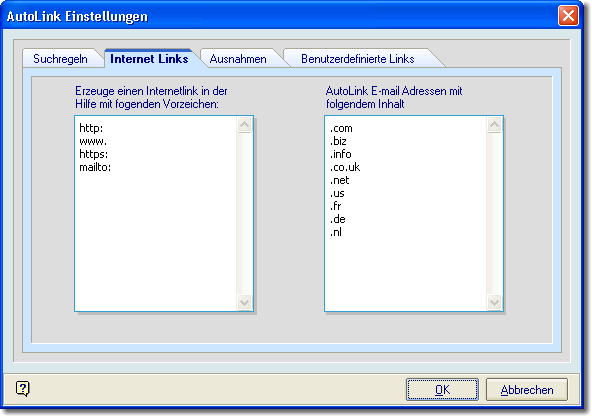Click the .co.uk line in the domain list
592x417 pixels.
[x=345, y=167]
